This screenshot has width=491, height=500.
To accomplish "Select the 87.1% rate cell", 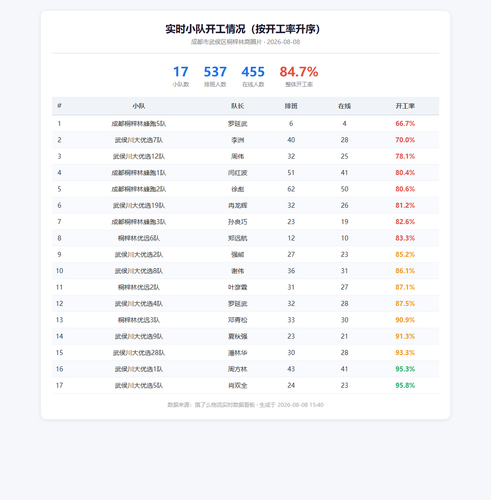I will point(405,287).
